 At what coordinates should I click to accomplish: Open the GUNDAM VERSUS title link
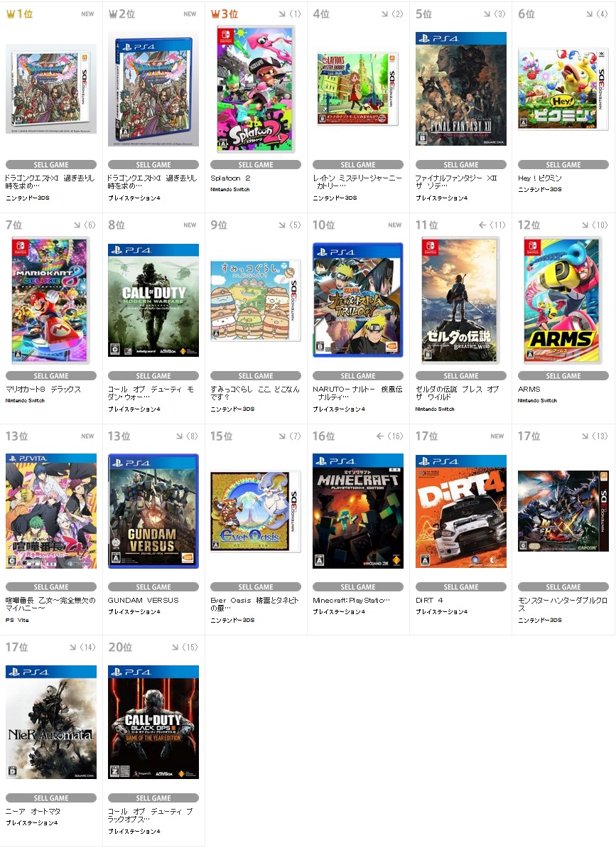pyautogui.click(x=143, y=601)
